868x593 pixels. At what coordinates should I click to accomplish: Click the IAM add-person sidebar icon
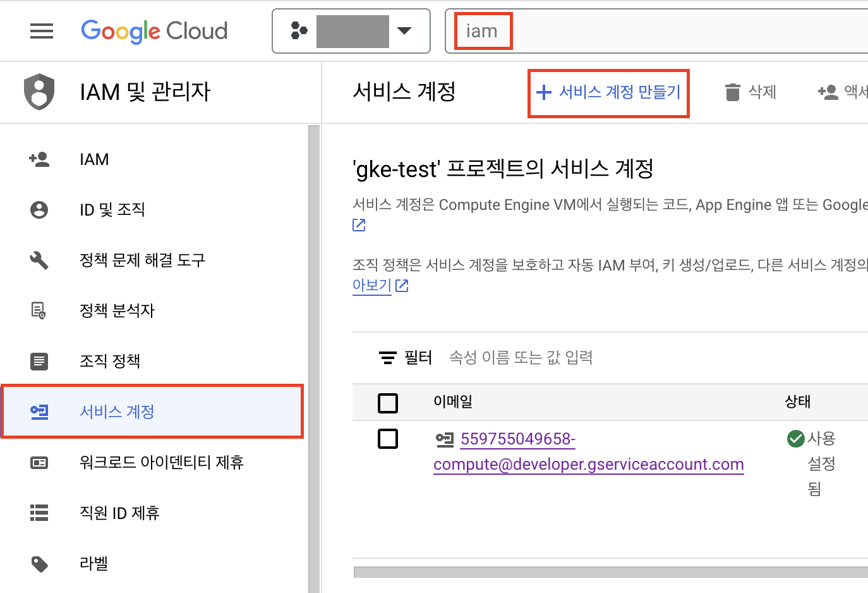click(x=39, y=159)
